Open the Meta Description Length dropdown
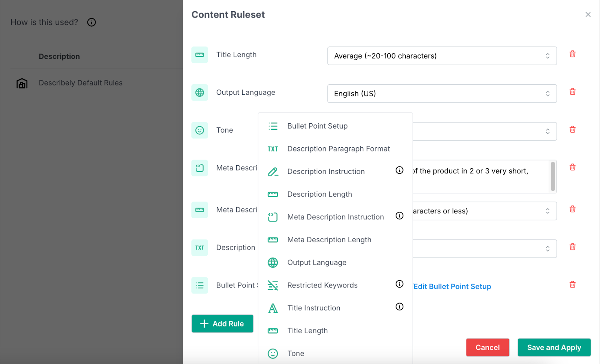 pyautogui.click(x=484, y=211)
